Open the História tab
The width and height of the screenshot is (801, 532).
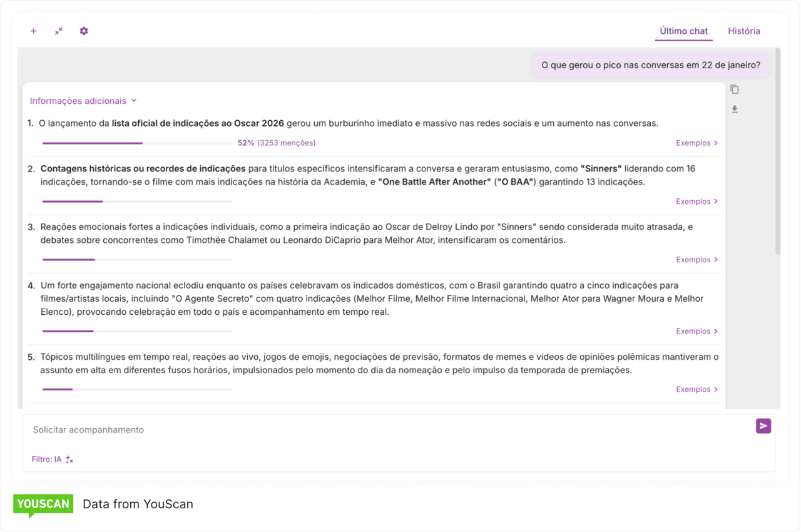(743, 31)
